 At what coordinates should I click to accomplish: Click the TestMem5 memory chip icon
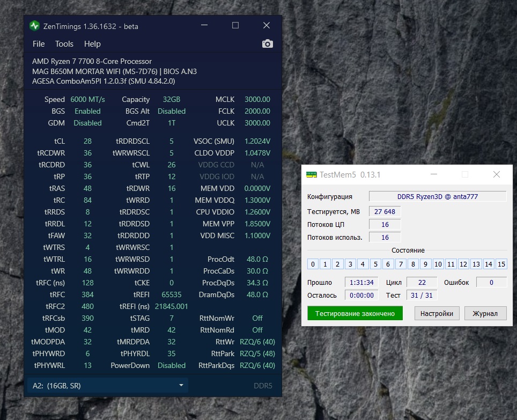[311, 175]
